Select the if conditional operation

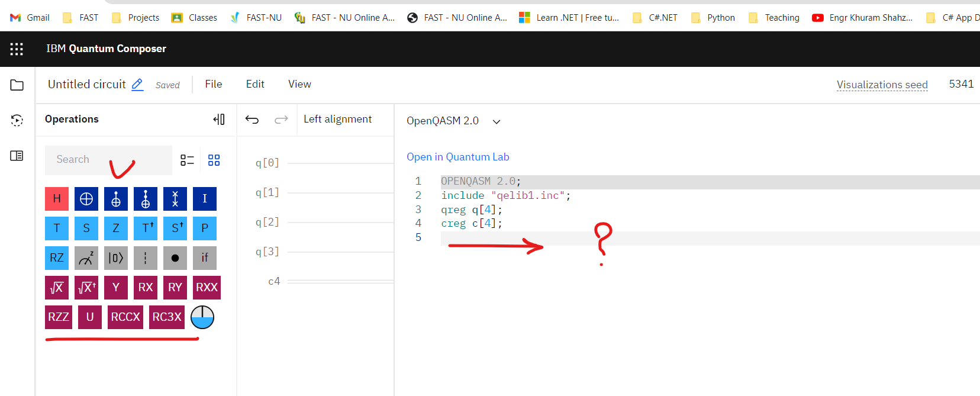205,258
